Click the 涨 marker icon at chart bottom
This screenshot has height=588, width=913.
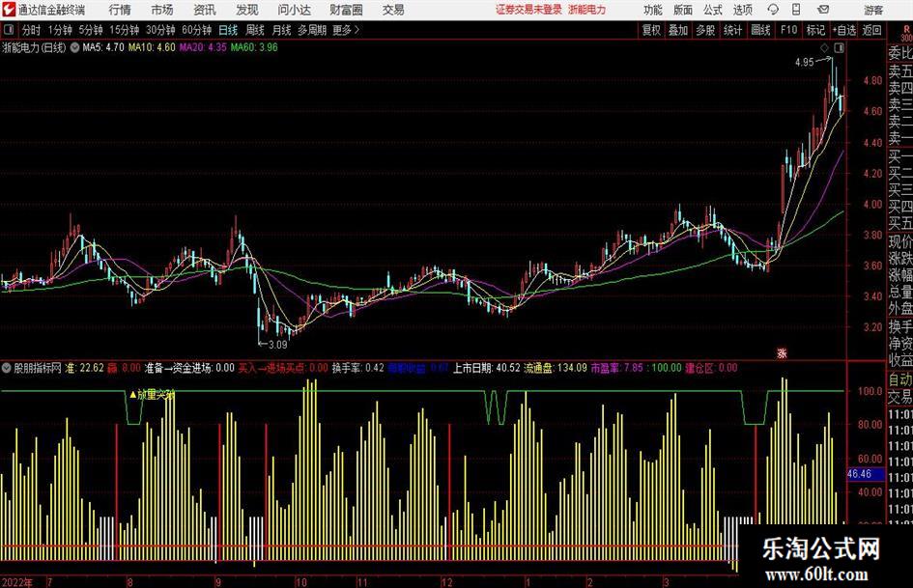tap(782, 353)
